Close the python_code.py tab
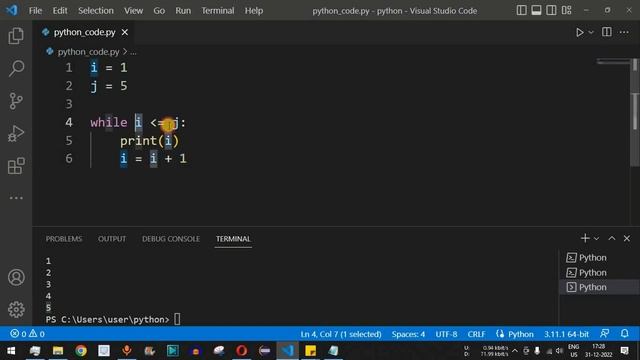The width and height of the screenshot is (640, 360). point(124,32)
